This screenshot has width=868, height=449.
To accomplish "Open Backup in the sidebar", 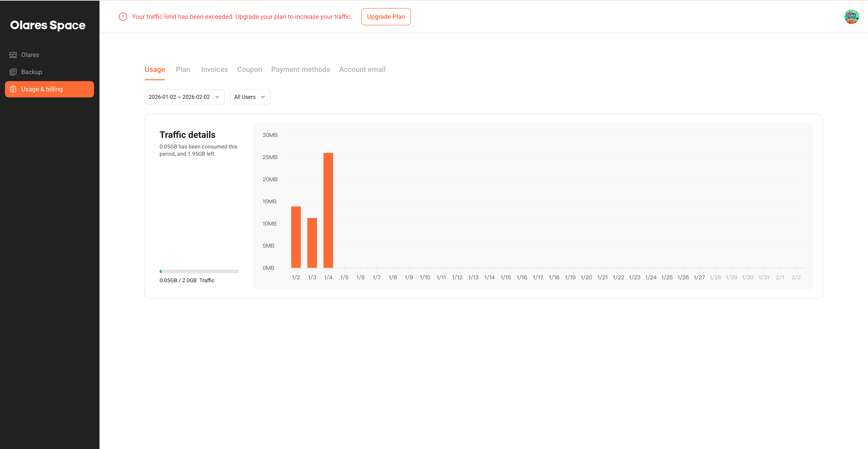I will tap(32, 72).
